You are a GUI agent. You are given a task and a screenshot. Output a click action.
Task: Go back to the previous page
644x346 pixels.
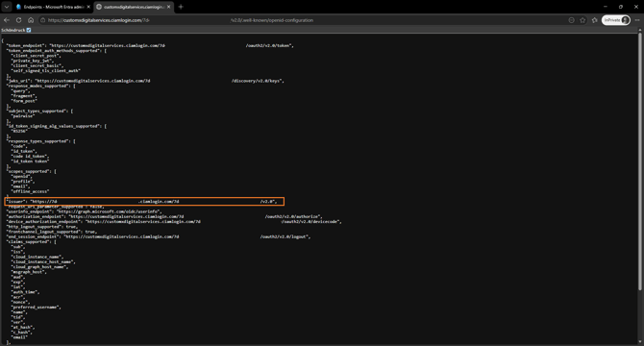click(7, 20)
